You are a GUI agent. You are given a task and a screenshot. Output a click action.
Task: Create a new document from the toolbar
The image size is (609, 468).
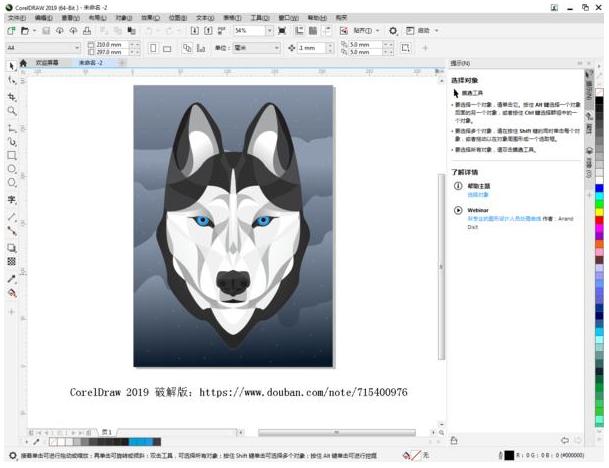click(x=11, y=31)
